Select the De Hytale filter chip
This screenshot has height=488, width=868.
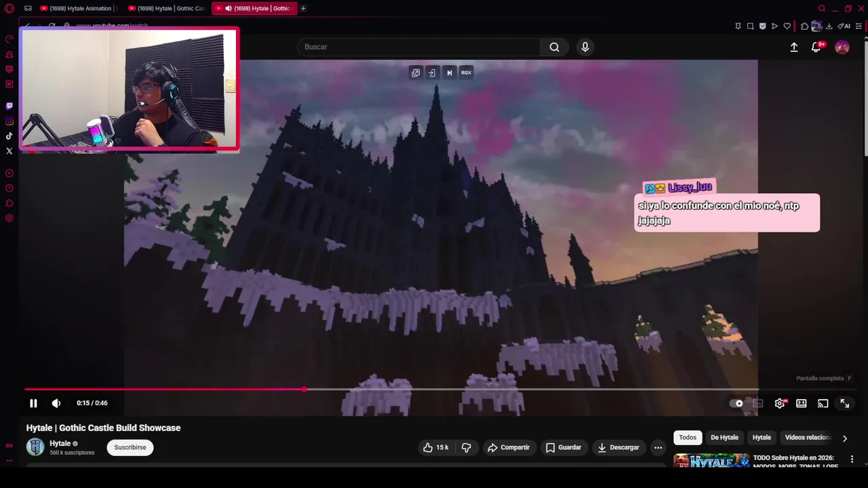(x=724, y=438)
